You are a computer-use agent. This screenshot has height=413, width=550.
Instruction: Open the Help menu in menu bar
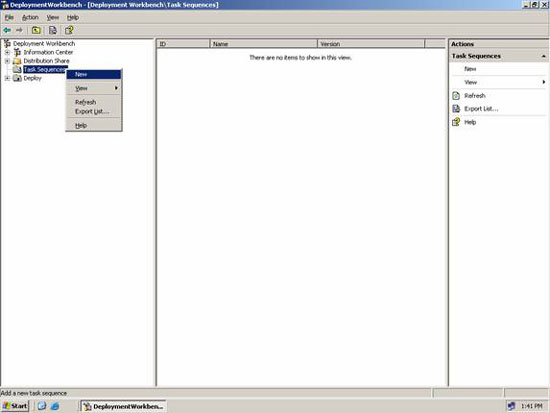(x=73, y=17)
